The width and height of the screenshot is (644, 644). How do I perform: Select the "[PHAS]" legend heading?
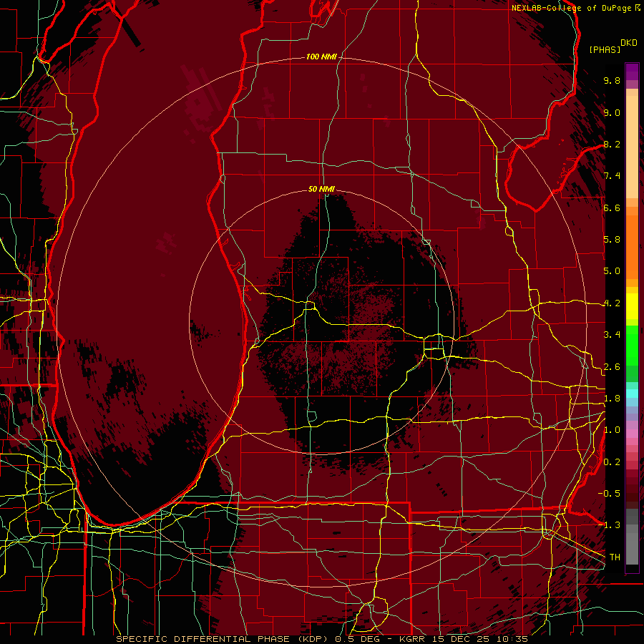605,50
